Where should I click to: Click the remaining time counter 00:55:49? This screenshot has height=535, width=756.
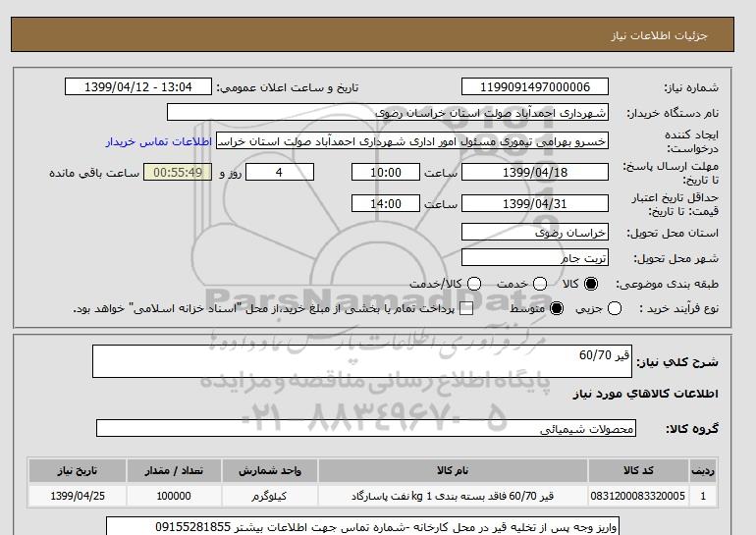coord(178,172)
